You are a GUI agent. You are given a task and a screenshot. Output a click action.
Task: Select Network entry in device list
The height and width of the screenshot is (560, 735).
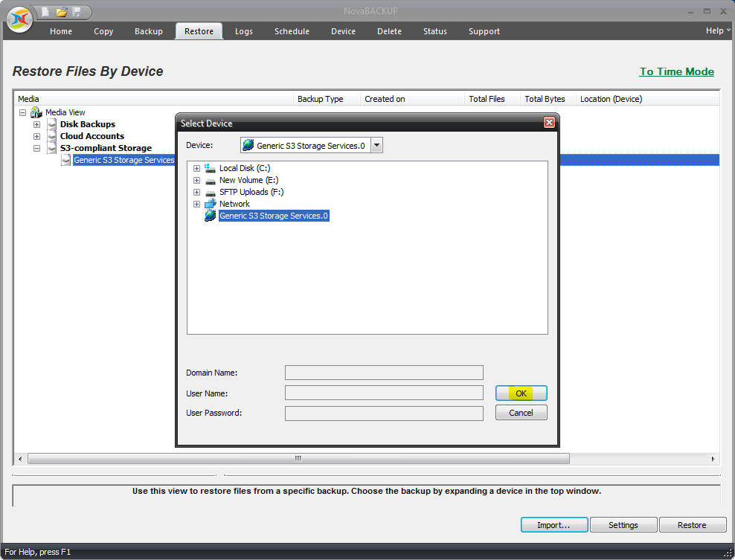point(234,204)
